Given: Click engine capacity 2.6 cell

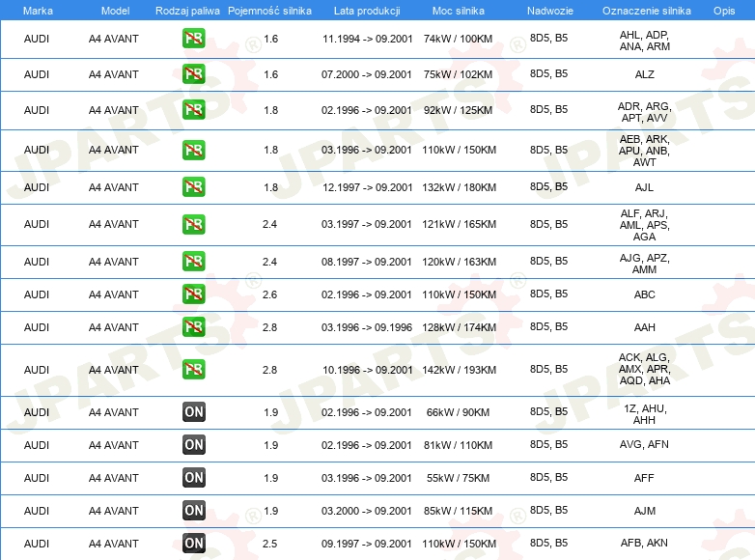Looking at the screenshot, I should pos(269,294).
